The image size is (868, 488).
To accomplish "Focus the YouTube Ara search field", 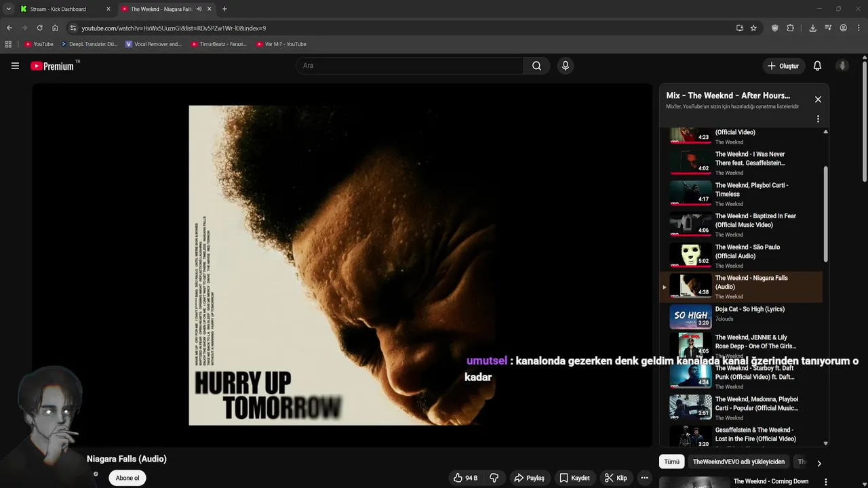I will coord(410,66).
